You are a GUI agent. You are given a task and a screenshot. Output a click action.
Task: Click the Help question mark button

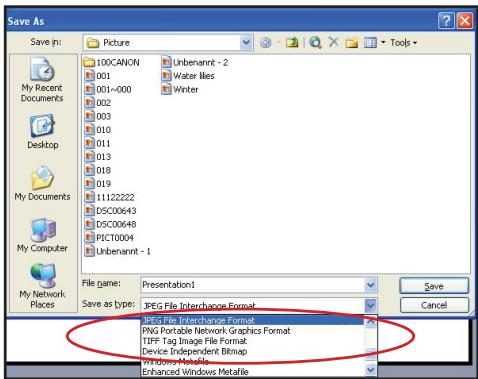446,21
